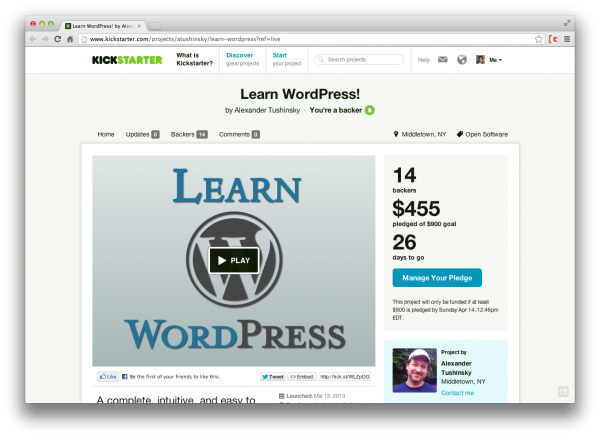Viewport: 600px width, 438px height.
Task: Click the search magnifier icon
Action: pos(321,60)
